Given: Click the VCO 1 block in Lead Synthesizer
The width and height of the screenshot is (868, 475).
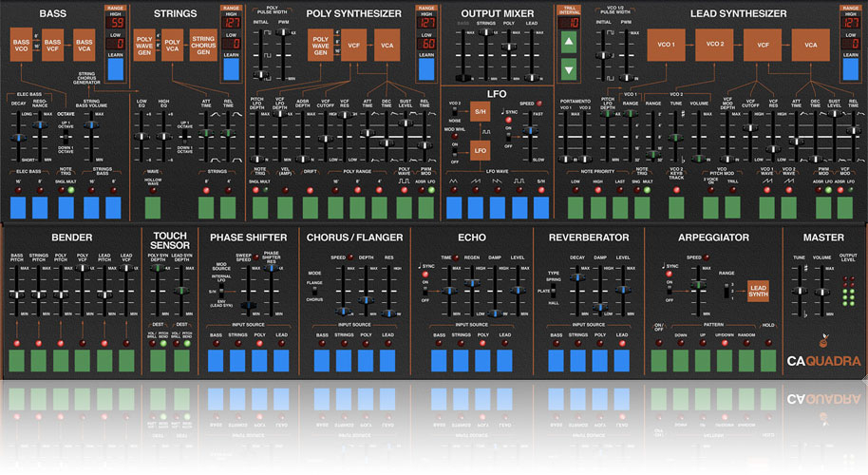Looking at the screenshot, I should (666, 45).
